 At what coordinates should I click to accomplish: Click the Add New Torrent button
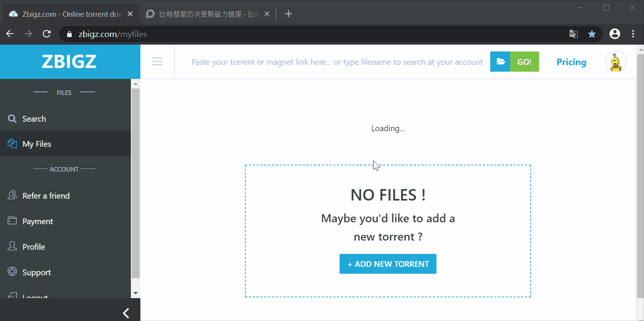(388, 264)
